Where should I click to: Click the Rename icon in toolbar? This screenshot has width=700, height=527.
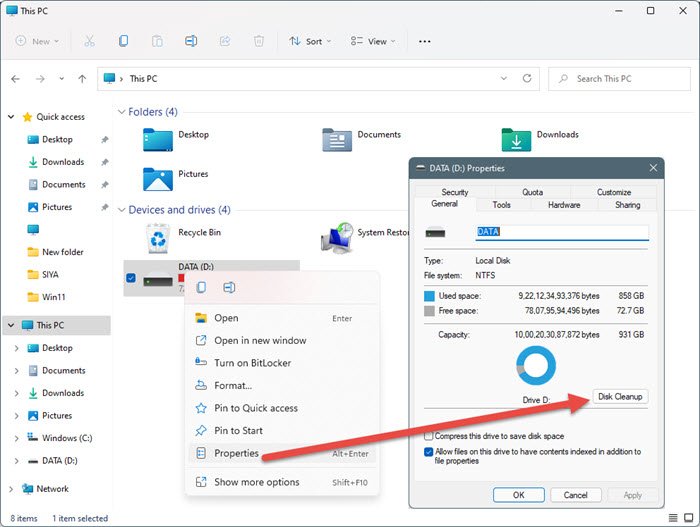point(190,41)
